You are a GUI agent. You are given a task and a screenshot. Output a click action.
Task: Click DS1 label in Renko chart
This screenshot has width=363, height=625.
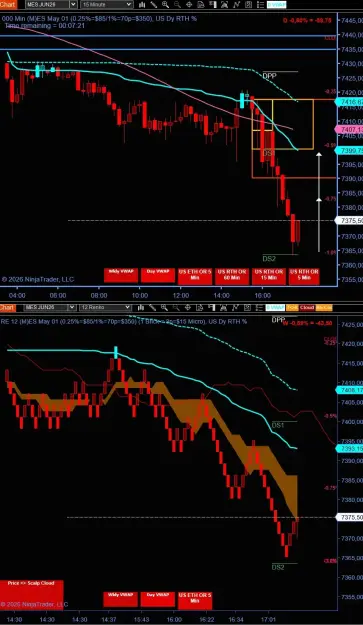278,425
